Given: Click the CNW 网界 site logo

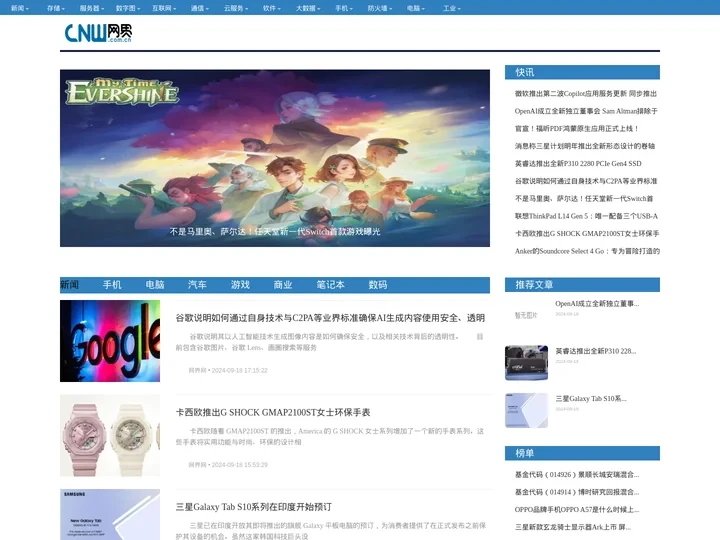Looking at the screenshot, I should coord(98,33).
